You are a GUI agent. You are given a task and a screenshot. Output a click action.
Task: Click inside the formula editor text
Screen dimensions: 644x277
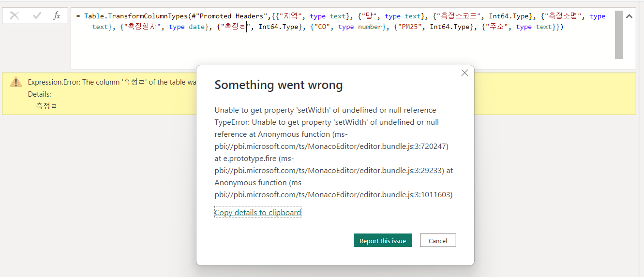click(344, 39)
